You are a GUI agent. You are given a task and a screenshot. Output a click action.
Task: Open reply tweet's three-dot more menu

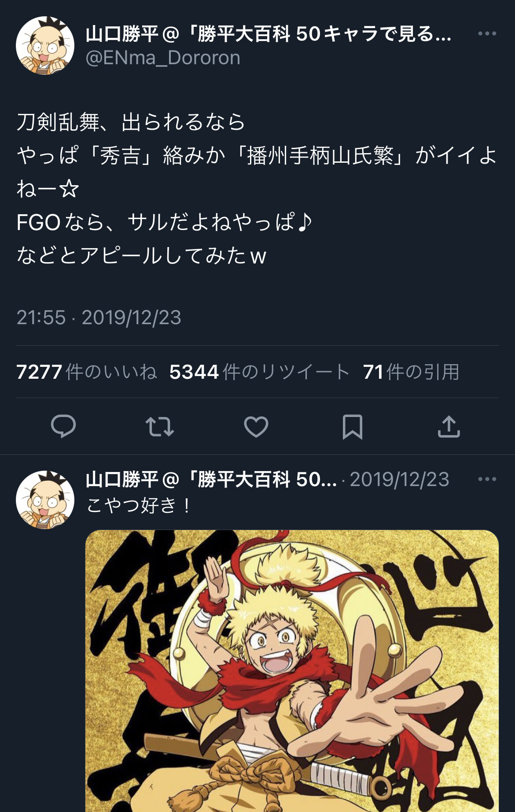[487, 479]
